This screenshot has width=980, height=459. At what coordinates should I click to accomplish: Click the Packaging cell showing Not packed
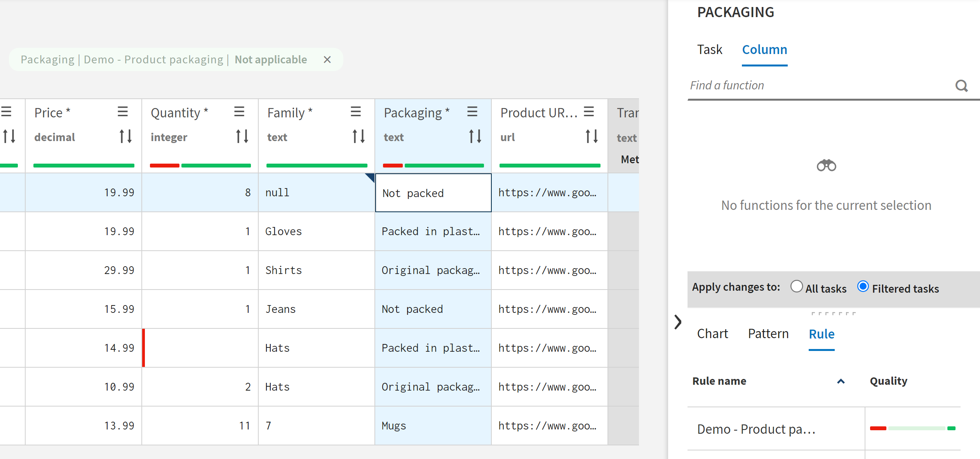pyautogui.click(x=432, y=193)
